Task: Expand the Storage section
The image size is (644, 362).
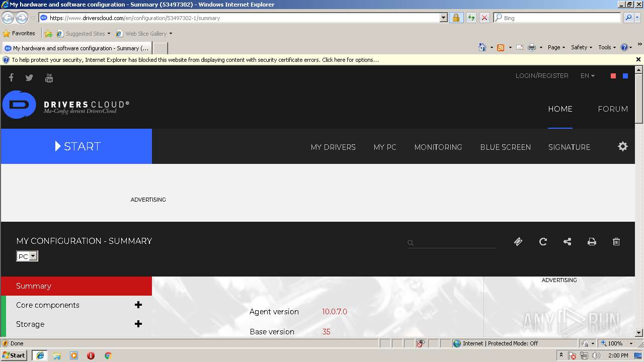Action: [x=138, y=324]
